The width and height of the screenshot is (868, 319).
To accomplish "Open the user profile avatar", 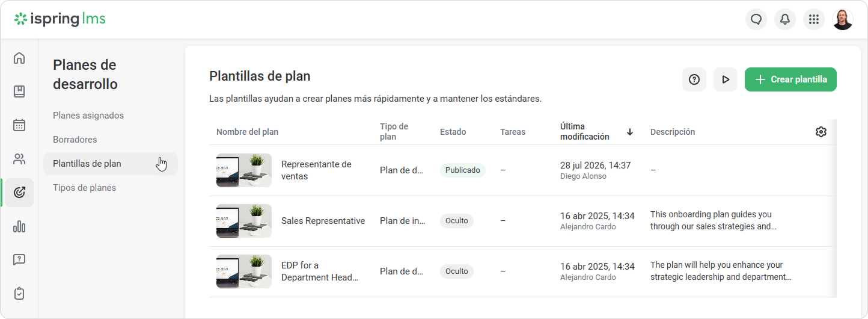I will [x=843, y=19].
